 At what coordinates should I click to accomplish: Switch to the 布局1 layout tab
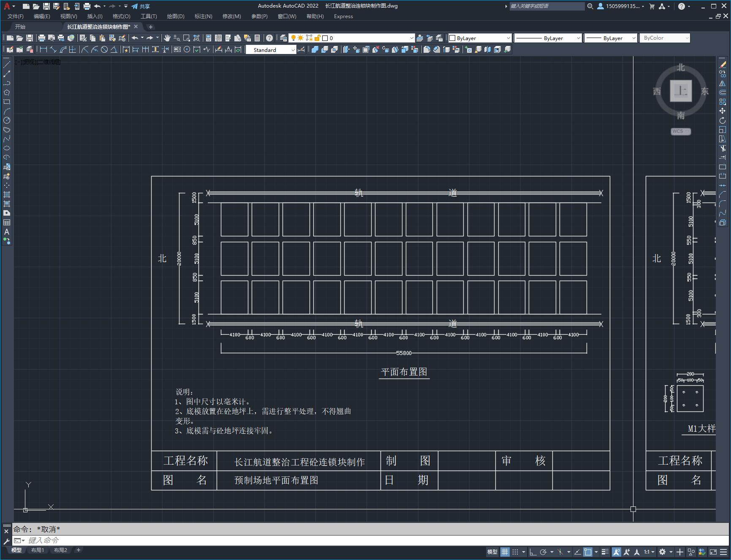click(38, 550)
